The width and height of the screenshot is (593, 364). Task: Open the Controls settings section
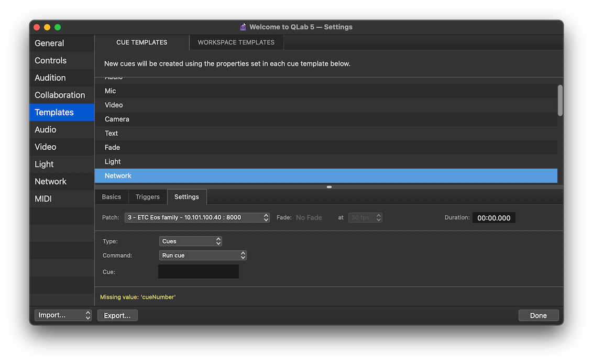point(62,60)
